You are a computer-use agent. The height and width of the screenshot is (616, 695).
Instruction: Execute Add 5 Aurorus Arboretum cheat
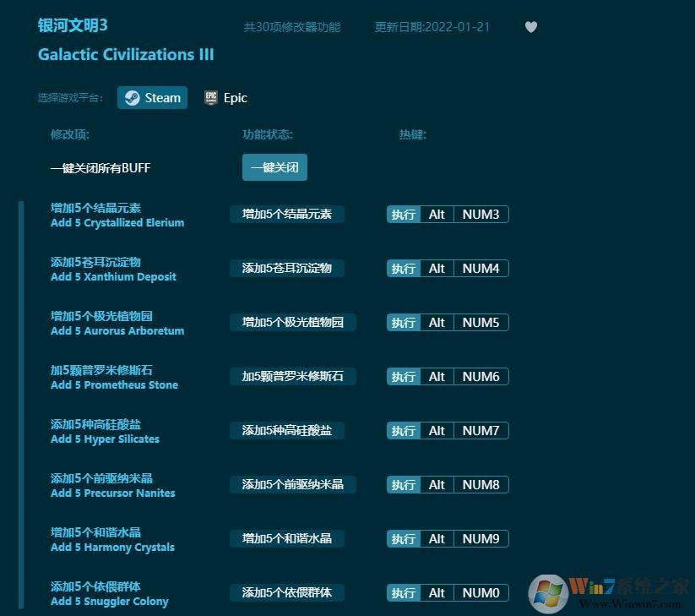pyautogui.click(x=403, y=322)
